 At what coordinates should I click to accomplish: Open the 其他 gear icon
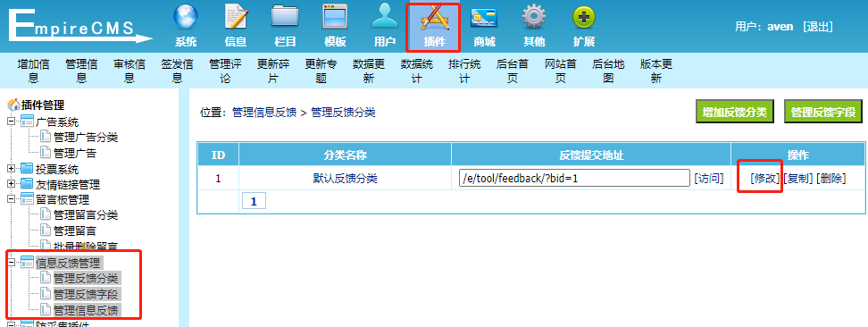pos(534,17)
